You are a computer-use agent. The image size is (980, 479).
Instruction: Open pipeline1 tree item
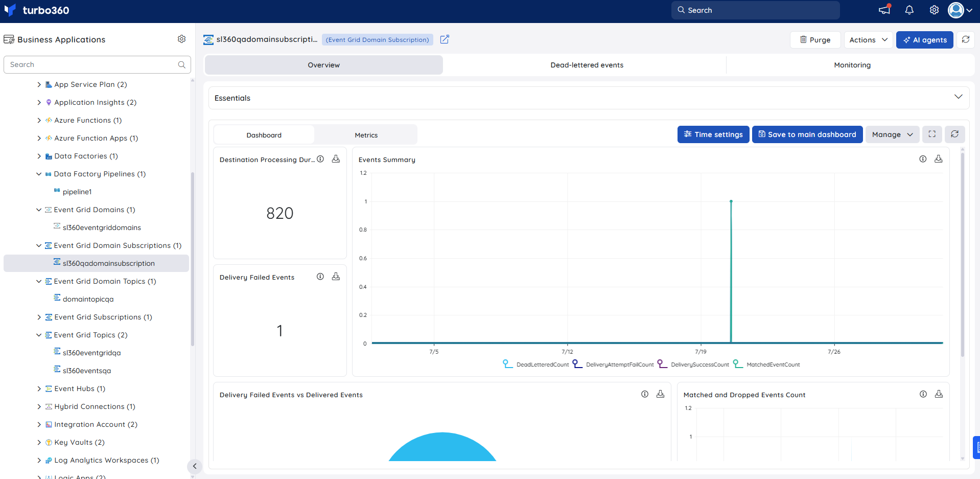[x=77, y=192]
